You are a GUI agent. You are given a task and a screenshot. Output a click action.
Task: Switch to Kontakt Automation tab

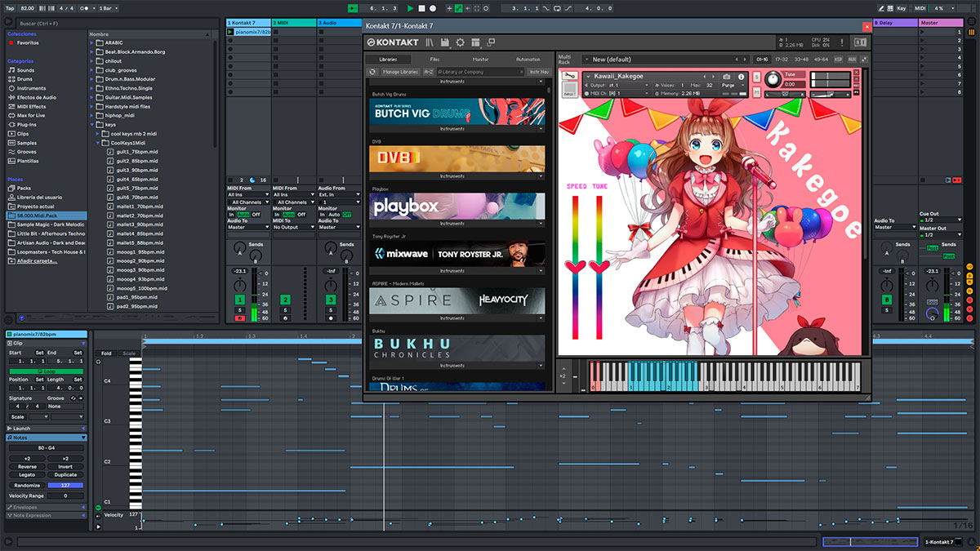[x=528, y=60]
